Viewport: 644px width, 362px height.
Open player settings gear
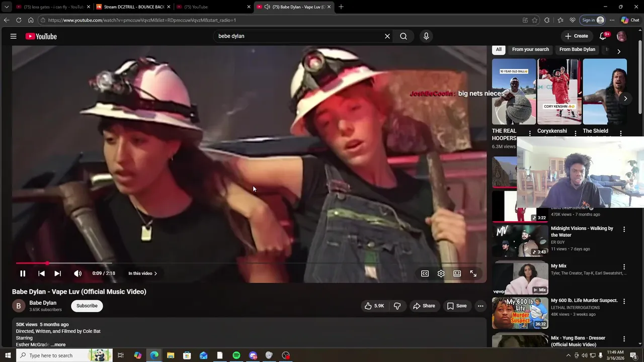(x=441, y=274)
